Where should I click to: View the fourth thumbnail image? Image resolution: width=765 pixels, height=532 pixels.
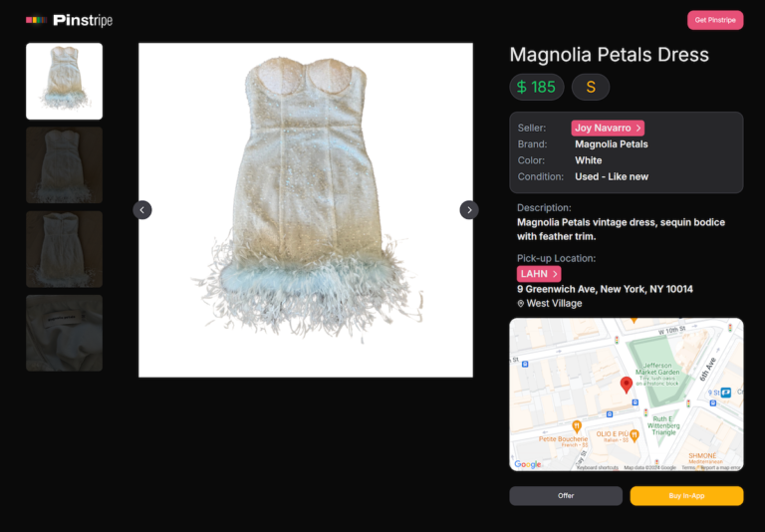pyautogui.click(x=64, y=333)
